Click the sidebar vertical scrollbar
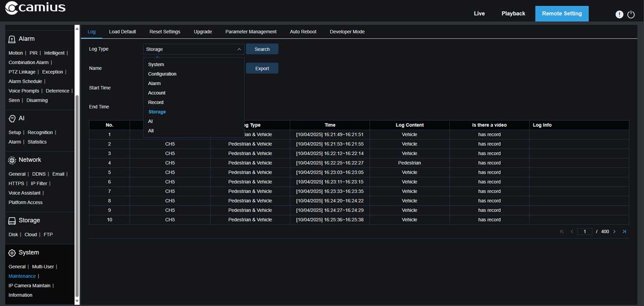 pyautogui.click(x=77, y=195)
